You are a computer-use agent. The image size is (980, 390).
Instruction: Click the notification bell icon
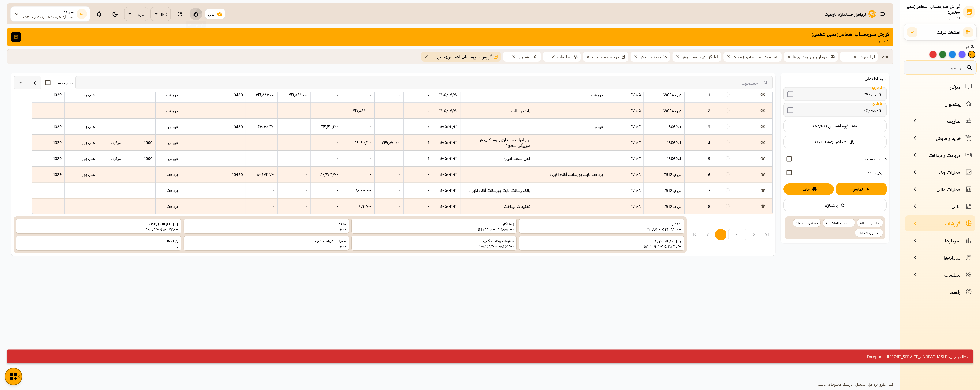point(99,14)
